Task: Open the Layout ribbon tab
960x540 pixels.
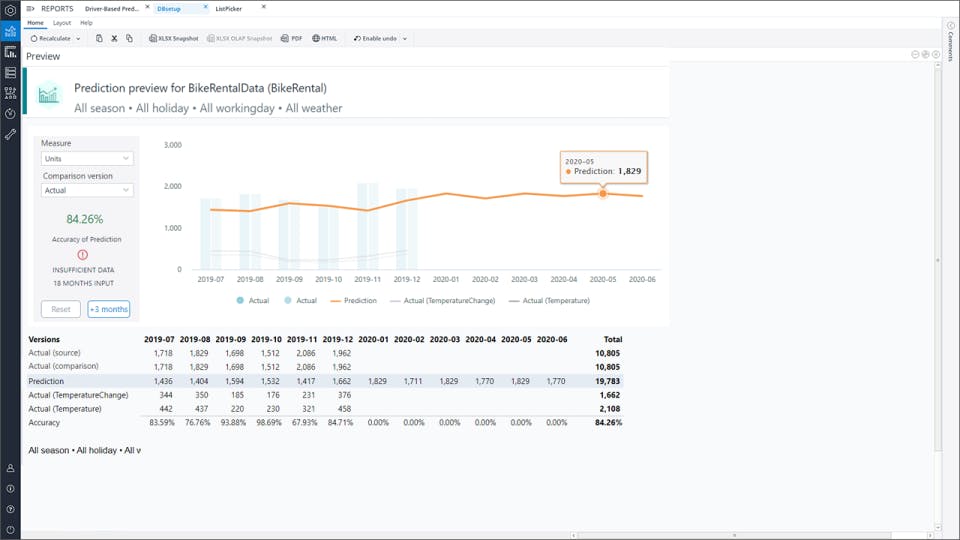Action: [x=62, y=22]
